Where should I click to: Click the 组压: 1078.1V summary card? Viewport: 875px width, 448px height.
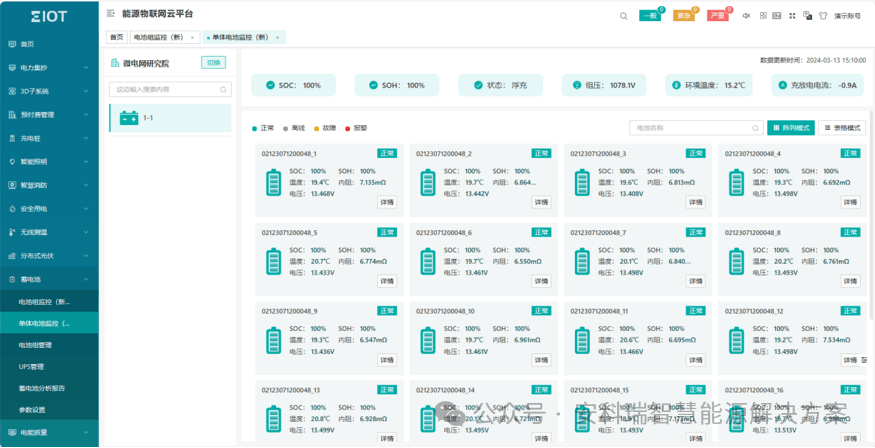click(604, 85)
